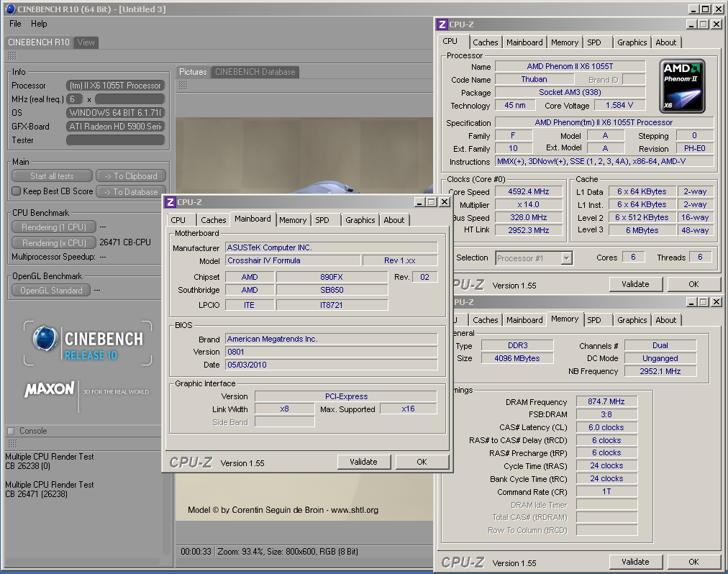Click the rendered picture preview area
728x574 pixels.
click(304, 156)
